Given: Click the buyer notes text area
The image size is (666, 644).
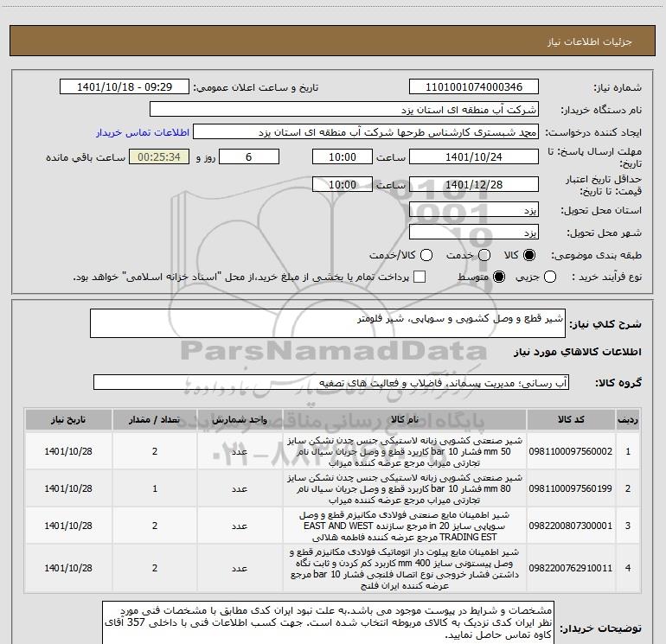Looking at the screenshot, I should click(x=329, y=622).
